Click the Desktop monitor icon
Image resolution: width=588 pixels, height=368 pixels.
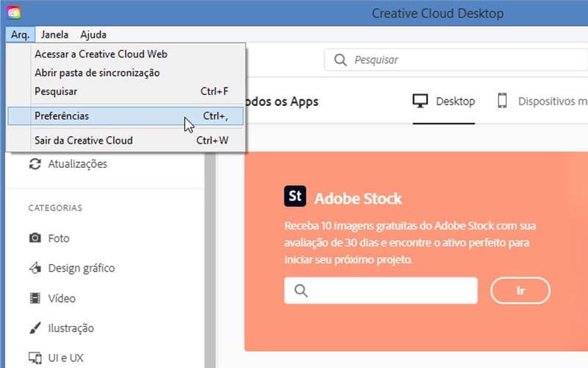coord(420,101)
